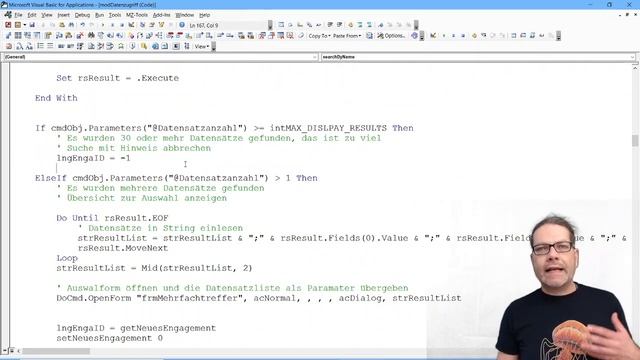Open toolbar options after the Ln/Col box

(x=270, y=25)
